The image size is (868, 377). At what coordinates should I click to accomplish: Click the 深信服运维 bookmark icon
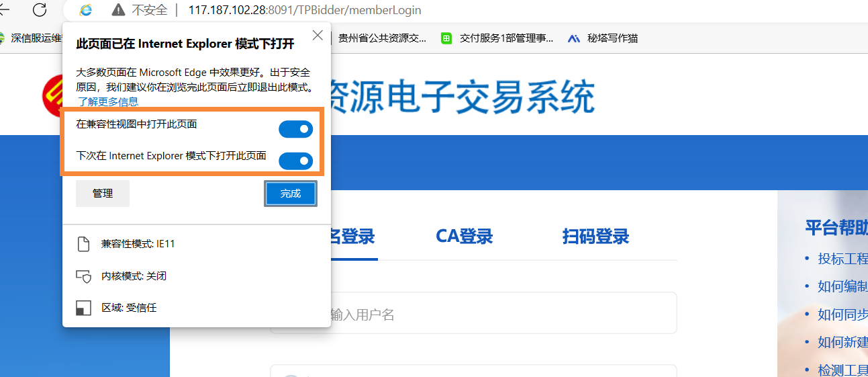(x=3, y=38)
